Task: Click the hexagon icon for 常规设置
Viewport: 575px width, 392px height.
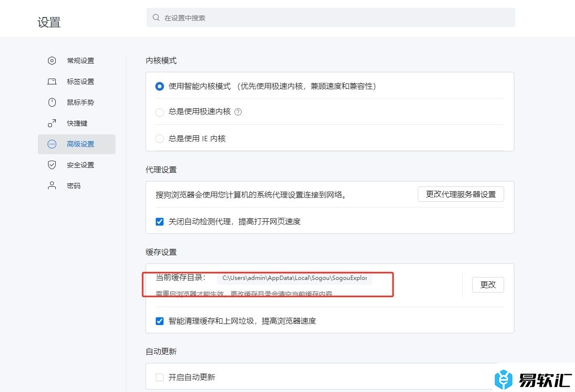Action: [x=52, y=61]
